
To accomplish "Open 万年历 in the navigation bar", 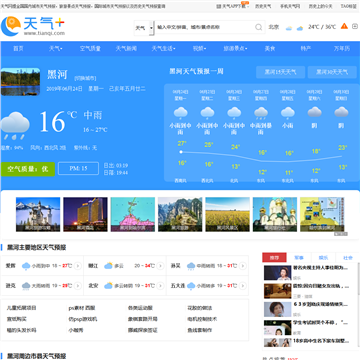I will point(342,48).
